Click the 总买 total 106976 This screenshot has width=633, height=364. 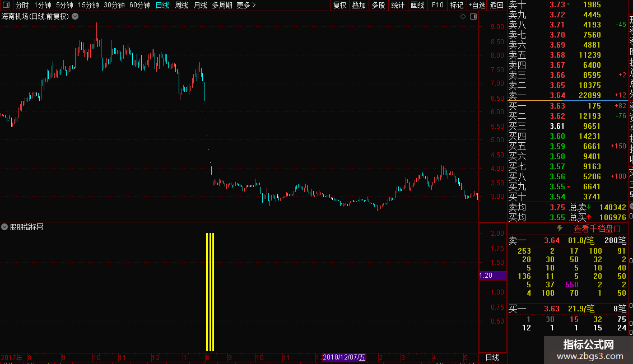click(613, 217)
